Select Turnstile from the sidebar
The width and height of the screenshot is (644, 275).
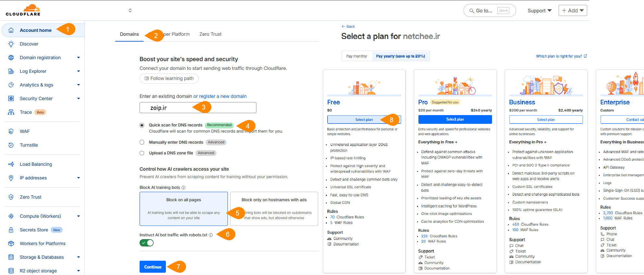click(x=29, y=145)
